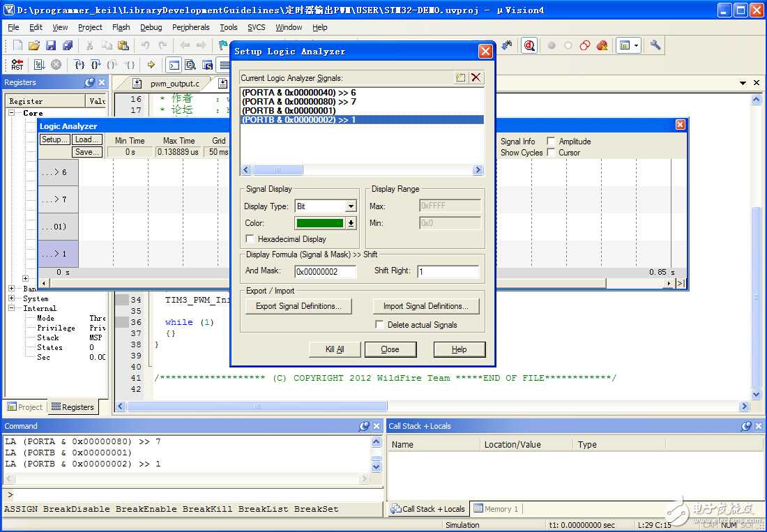Click the New file toolbar icon
Image resolution: width=767 pixels, height=532 pixels.
tap(17, 45)
